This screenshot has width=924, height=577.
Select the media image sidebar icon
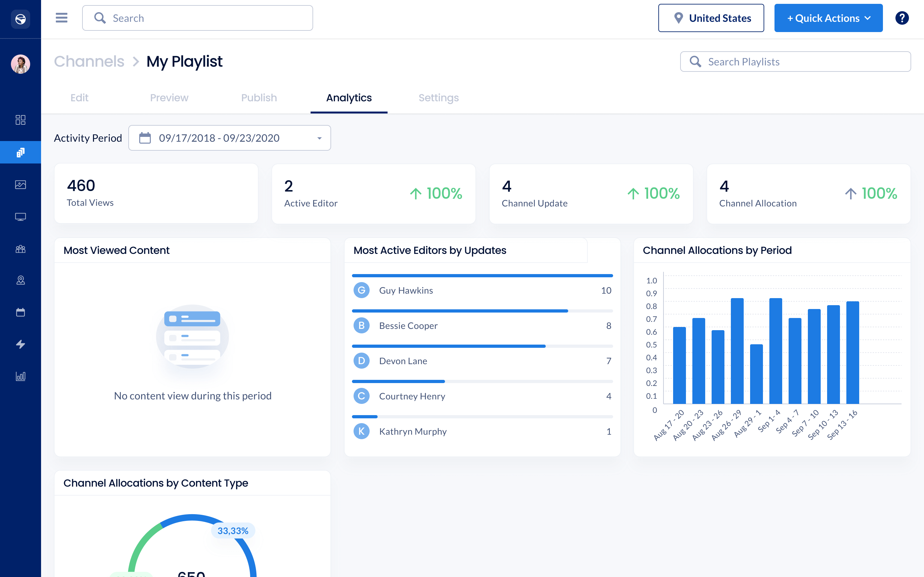(x=21, y=185)
